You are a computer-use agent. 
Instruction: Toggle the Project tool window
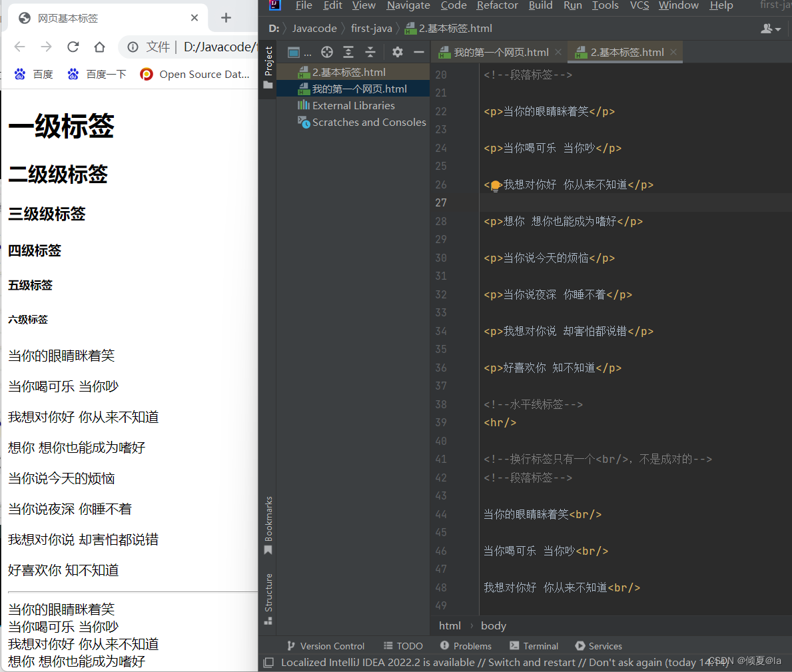268,68
